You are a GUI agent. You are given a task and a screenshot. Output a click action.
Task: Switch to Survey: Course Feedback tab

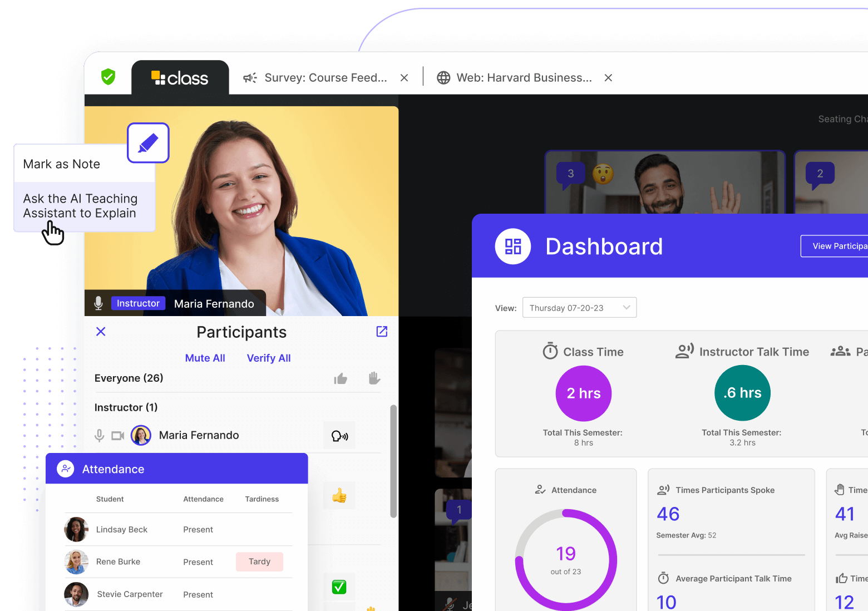[x=325, y=78]
